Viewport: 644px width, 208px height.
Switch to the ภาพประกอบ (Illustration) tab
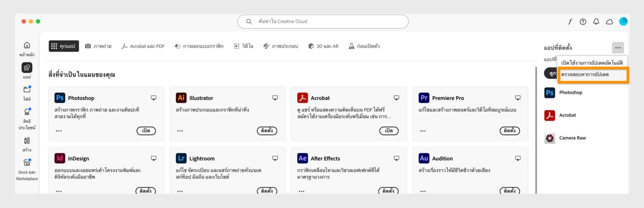[x=281, y=46]
